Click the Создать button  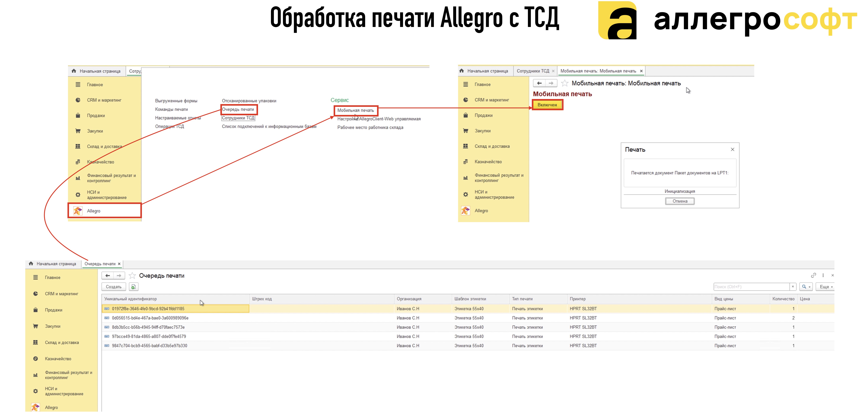[x=114, y=287]
